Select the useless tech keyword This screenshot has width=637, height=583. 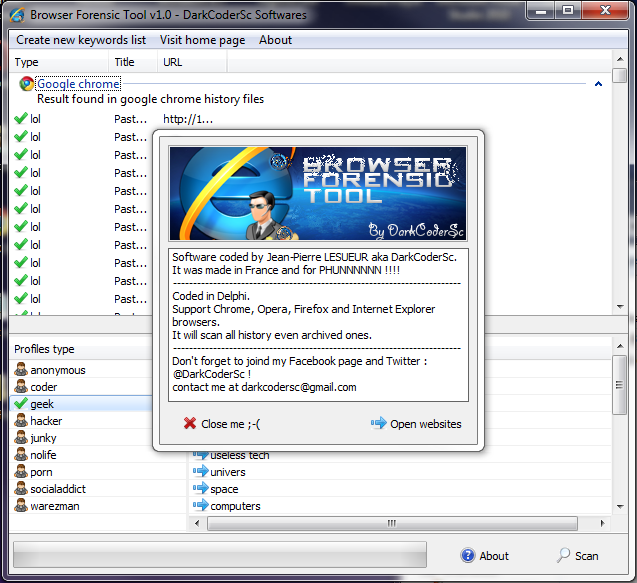point(240,455)
